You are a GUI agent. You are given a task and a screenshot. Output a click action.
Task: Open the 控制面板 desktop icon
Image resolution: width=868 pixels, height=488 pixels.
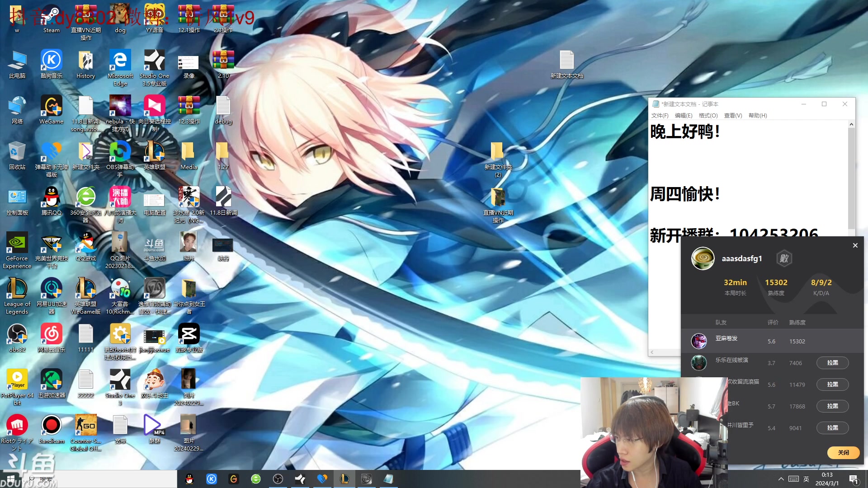17,201
